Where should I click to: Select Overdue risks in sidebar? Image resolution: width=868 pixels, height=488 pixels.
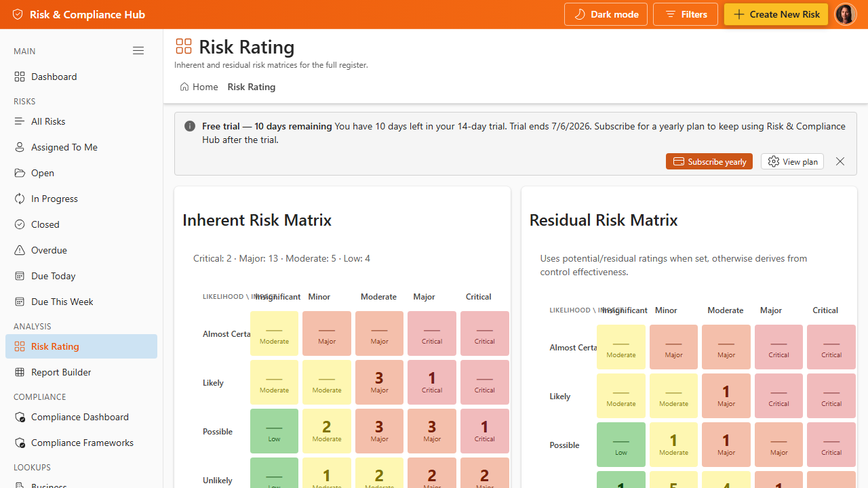pyautogui.click(x=81, y=250)
